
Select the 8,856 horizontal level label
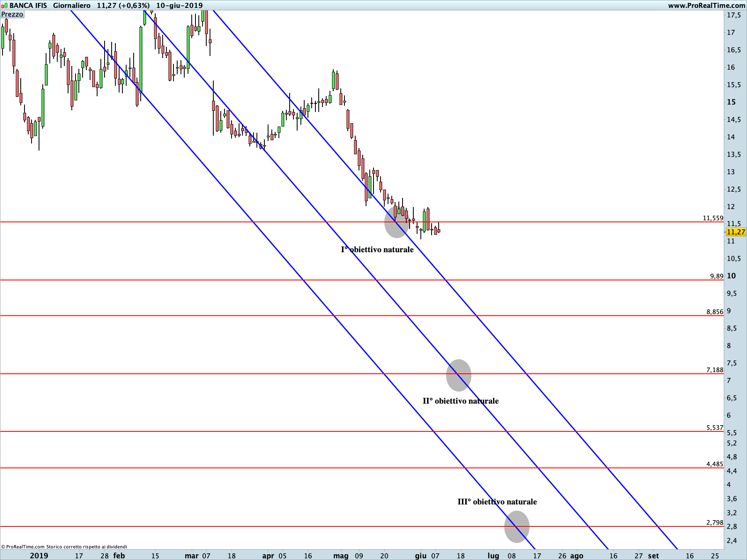[x=715, y=312]
